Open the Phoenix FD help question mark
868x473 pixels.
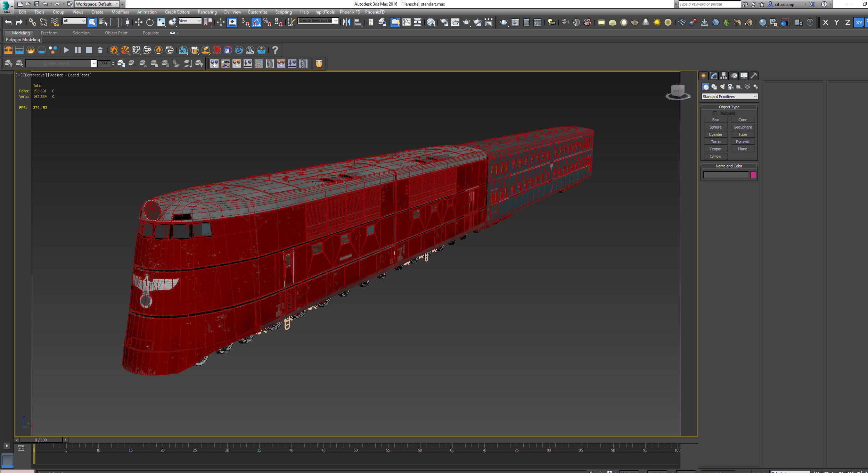click(x=275, y=50)
